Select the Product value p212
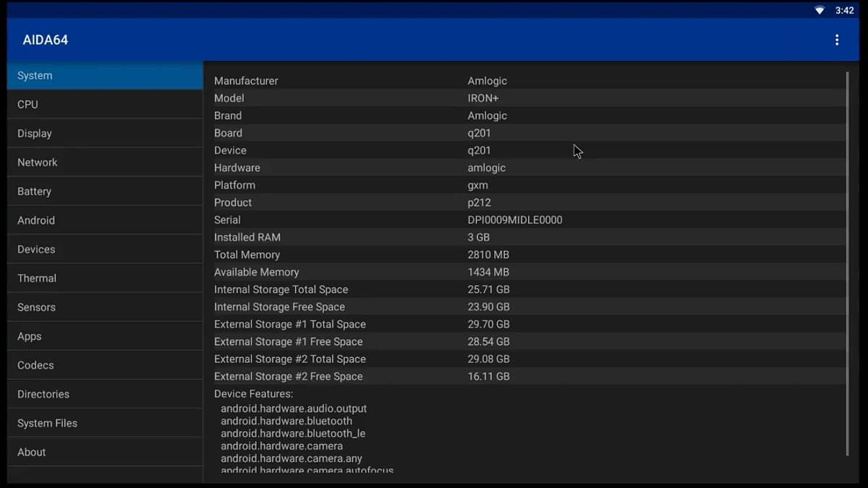 pyautogui.click(x=480, y=202)
